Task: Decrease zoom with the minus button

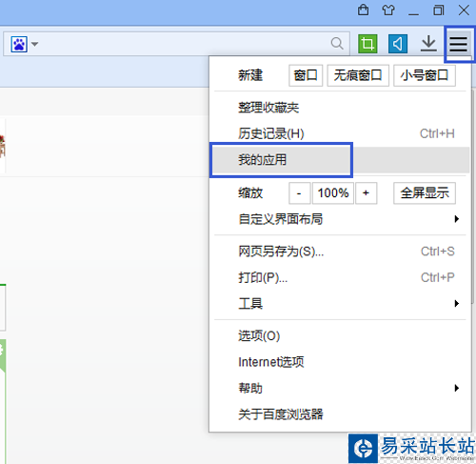Action: click(x=299, y=193)
